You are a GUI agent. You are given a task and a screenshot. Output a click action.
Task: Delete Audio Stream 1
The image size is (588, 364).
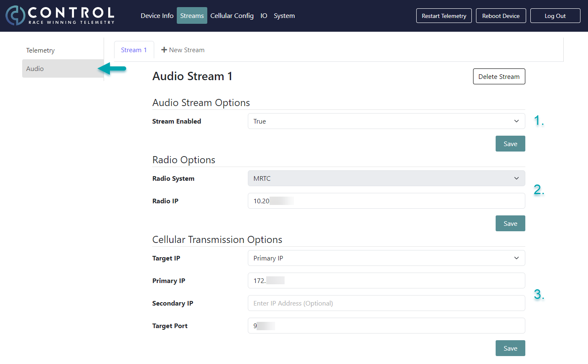point(499,76)
